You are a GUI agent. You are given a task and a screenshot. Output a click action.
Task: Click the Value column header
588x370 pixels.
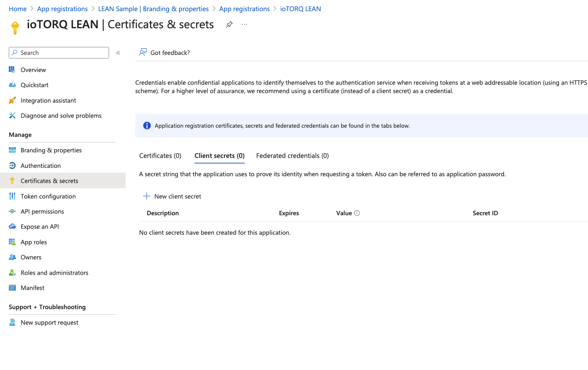coord(344,213)
